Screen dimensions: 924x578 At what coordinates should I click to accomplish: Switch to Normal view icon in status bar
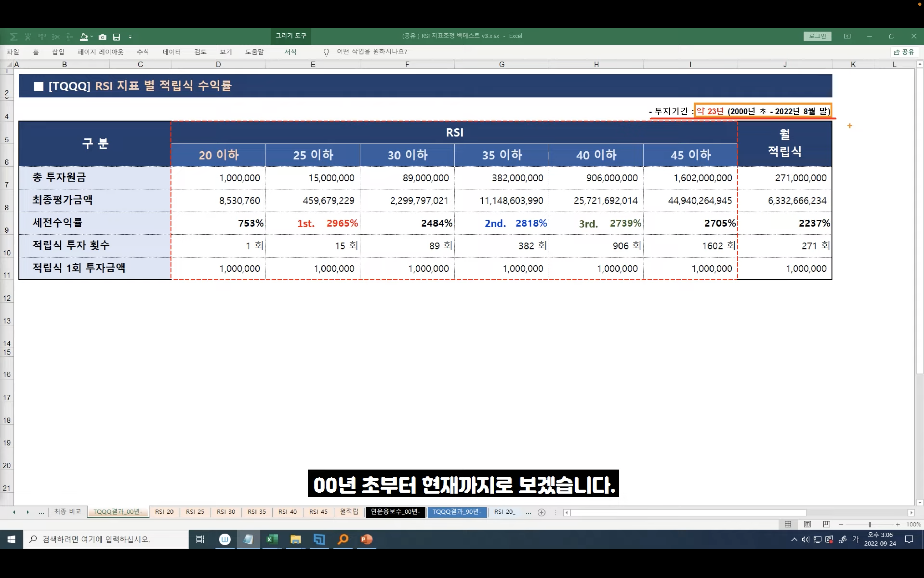click(x=788, y=525)
